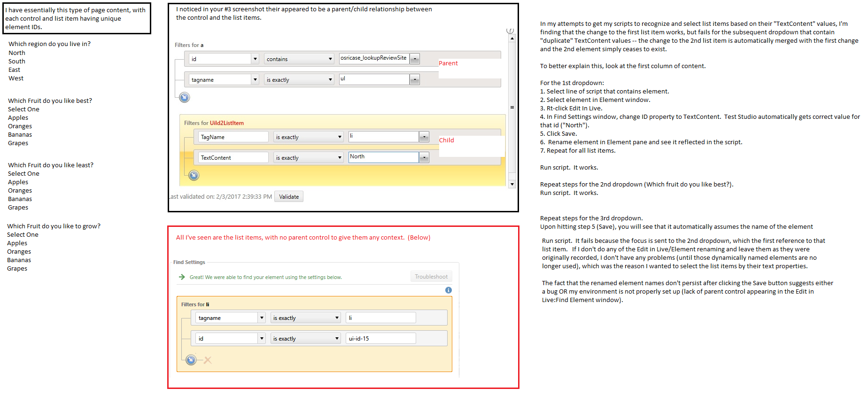868x396 pixels.
Task: Select "Oranges" under "like best" question
Action: click(x=20, y=126)
